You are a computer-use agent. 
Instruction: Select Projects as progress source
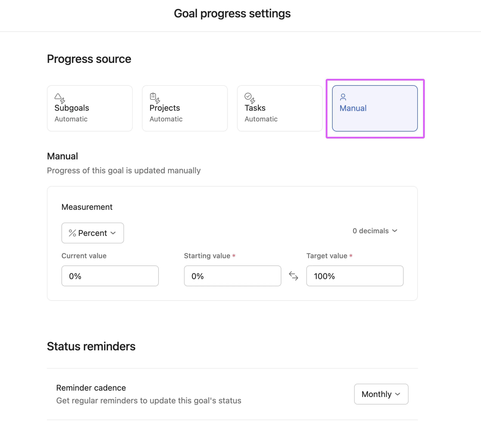click(185, 108)
